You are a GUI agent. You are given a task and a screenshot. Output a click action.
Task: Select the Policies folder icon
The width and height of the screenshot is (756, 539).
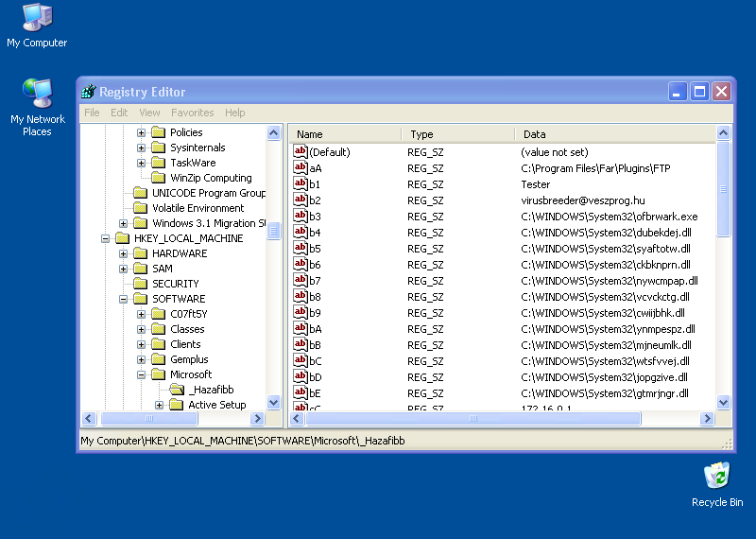159,132
